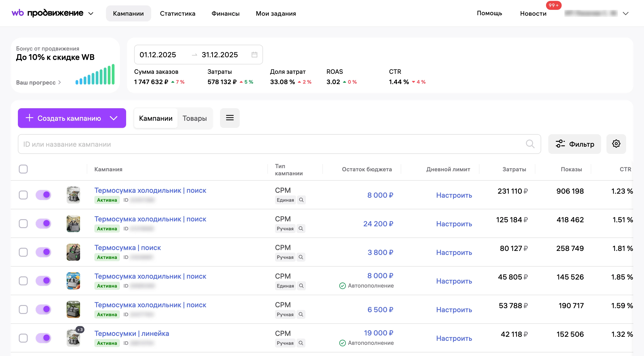Open the Фильтр button
The image size is (644, 356).
click(574, 144)
